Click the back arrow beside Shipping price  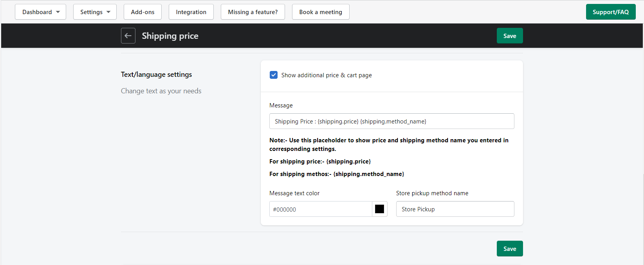pyautogui.click(x=128, y=36)
